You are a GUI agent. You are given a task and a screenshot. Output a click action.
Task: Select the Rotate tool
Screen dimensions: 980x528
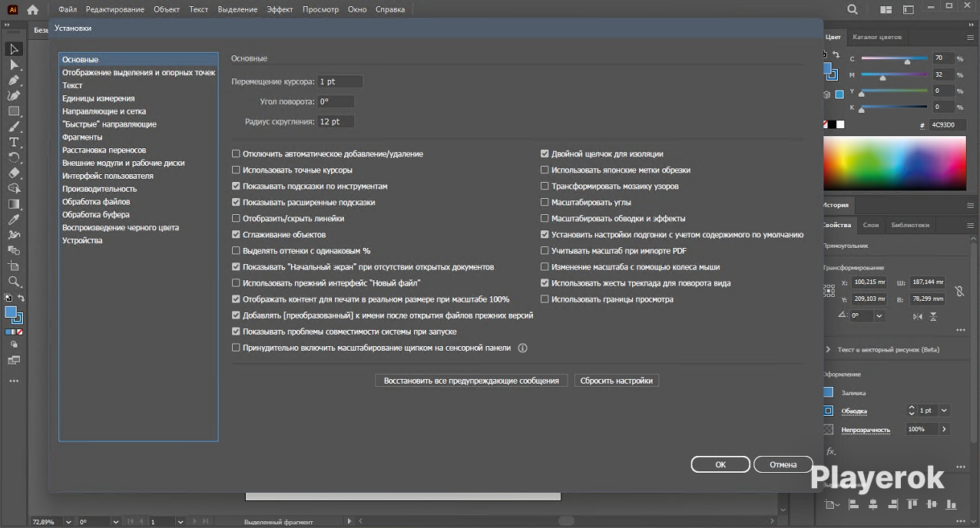click(14, 157)
